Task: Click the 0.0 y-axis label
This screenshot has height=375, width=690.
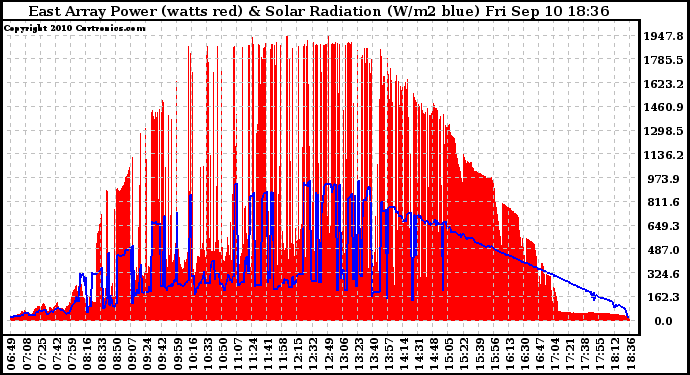Action: (x=663, y=321)
